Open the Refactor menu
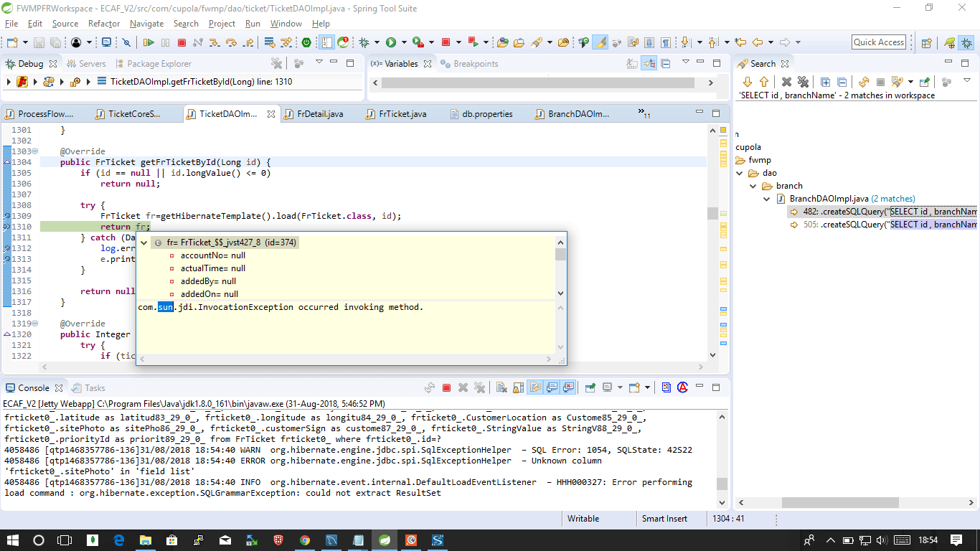The width and height of the screenshot is (980, 551). coord(104,24)
